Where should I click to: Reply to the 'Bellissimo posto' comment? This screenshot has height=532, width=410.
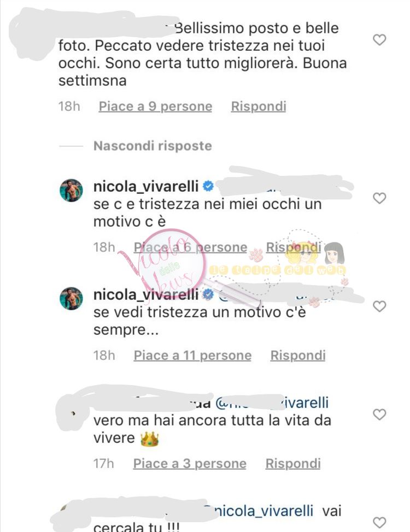(x=259, y=106)
